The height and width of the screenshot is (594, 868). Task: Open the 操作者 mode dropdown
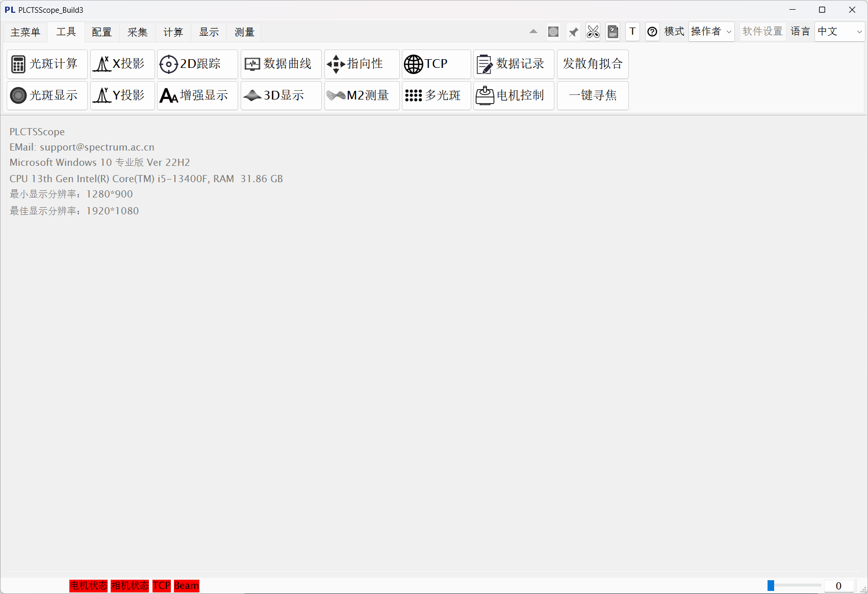711,32
